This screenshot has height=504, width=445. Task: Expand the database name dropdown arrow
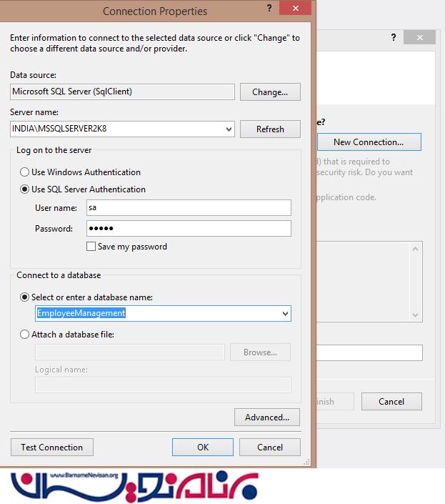285,313
